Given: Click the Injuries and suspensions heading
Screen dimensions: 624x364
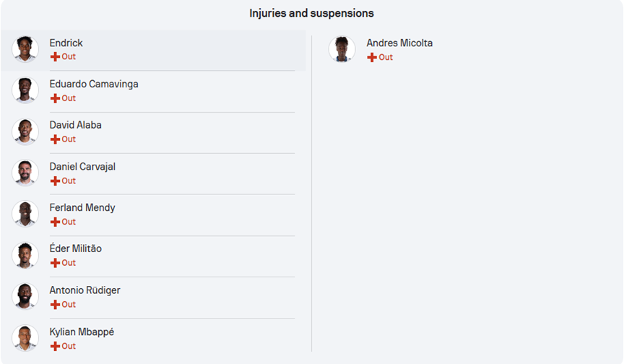Looking at the screenshot, I should click(x=311, y=13).
